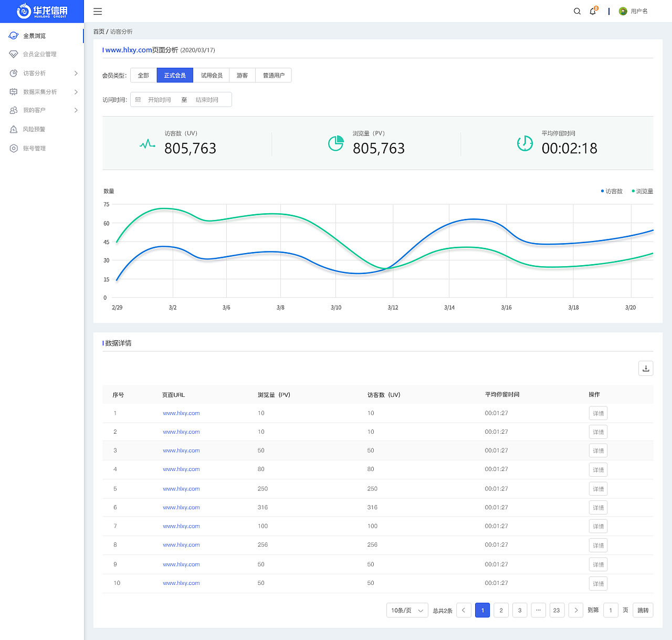Open the notification bell
672x640 pixels.
click(x=593, y=11)
